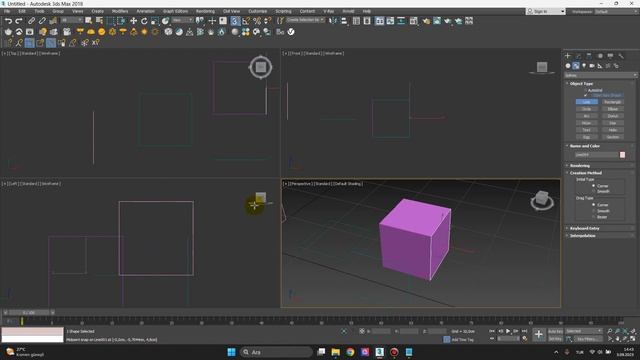Click the Rectangular Selection Region icon
The height and width of the screenshot is (360, 640).
point(110,21)
